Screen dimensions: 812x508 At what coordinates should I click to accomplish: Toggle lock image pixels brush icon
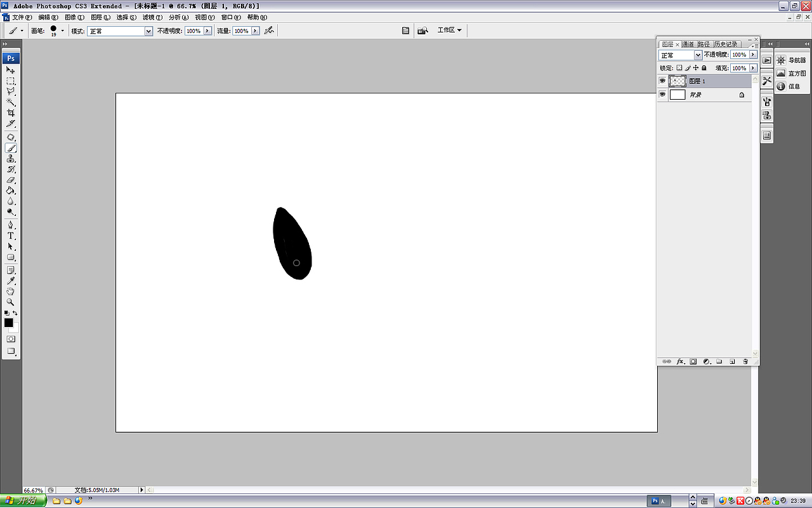(688, 68)
